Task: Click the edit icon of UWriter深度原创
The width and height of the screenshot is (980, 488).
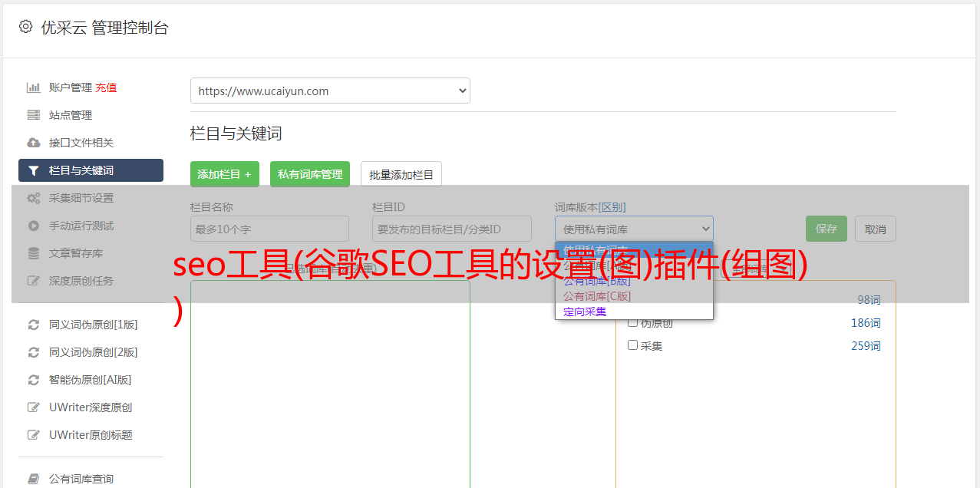Action: tap(33, 407)
